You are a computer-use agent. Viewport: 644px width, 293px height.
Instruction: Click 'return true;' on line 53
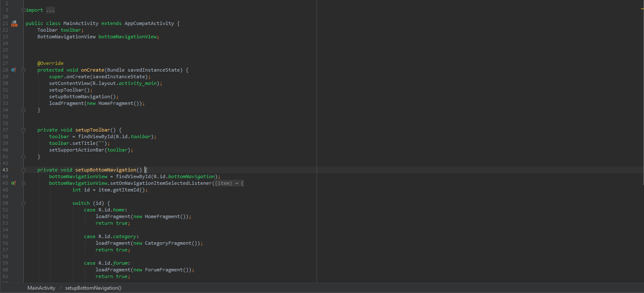[x=113, y=223]
